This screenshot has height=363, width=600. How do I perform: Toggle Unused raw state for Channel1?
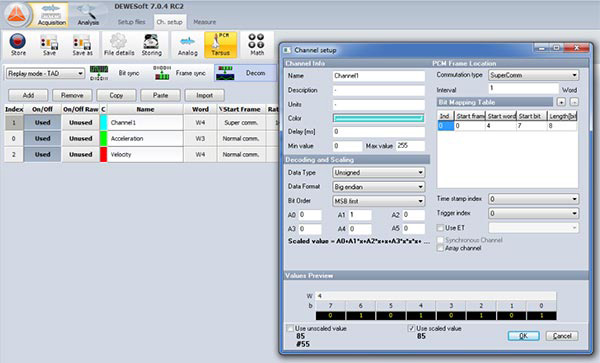(x=80, y=122)
